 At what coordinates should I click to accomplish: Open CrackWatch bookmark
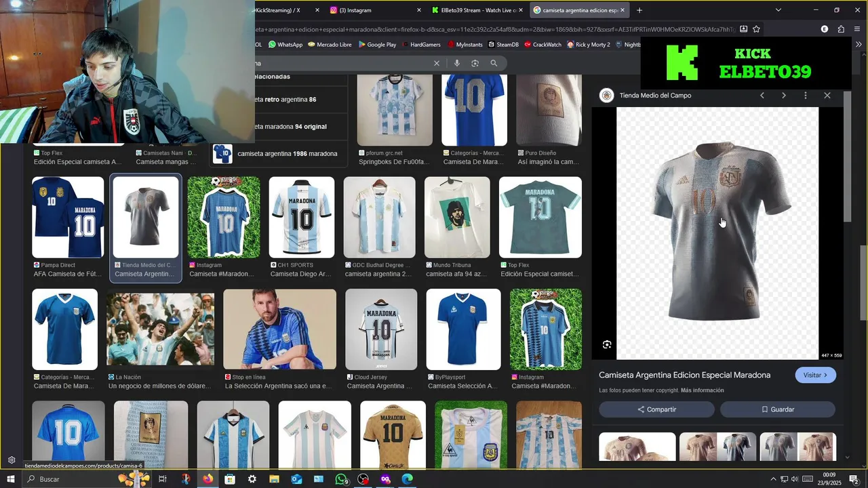(542, 45)
